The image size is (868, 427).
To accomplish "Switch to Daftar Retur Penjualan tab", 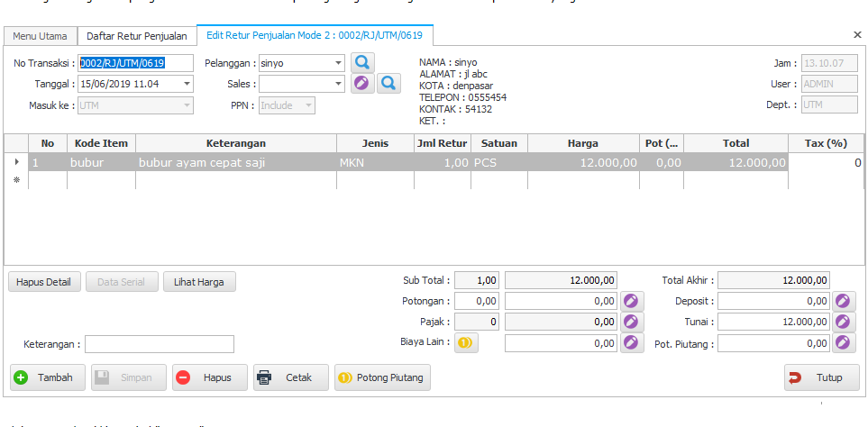I will (137, 36).
